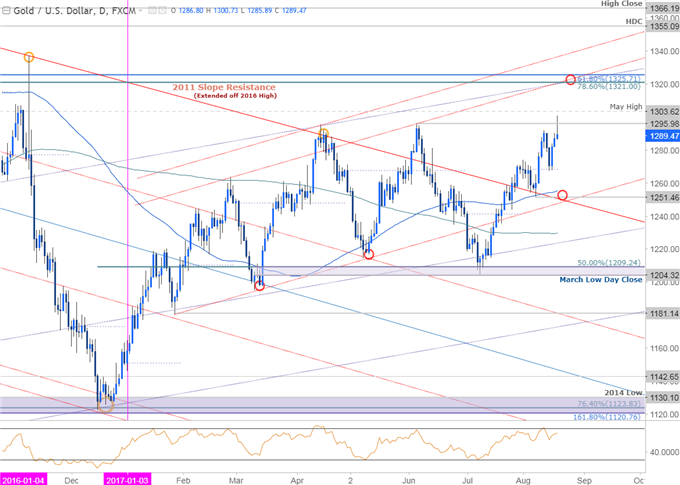
Task: Click the 2014 Low label
Action: coord(624,393)
